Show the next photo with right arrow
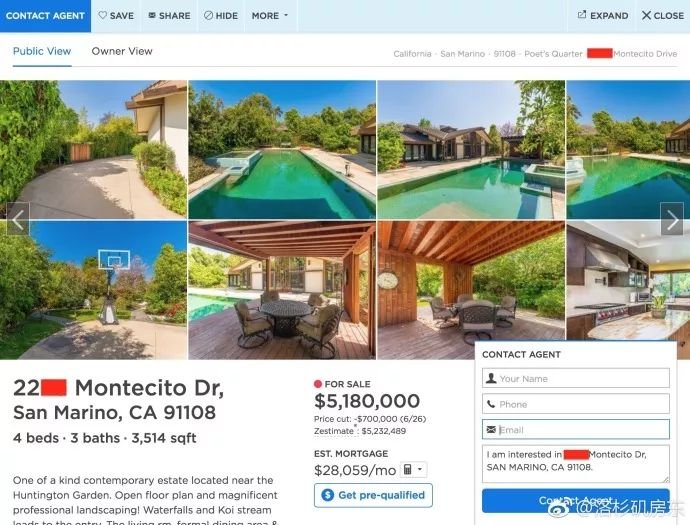This screenshot has height=525, width=690. tap(672, 219)
